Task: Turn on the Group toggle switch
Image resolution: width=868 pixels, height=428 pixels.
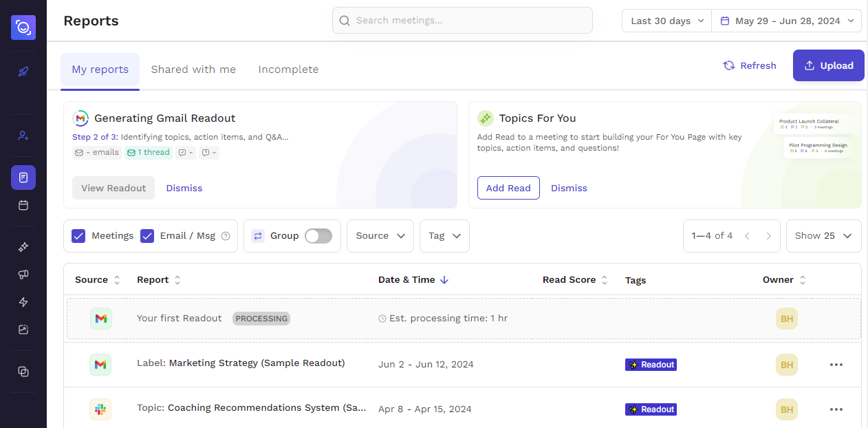Action: click(318, 236)
